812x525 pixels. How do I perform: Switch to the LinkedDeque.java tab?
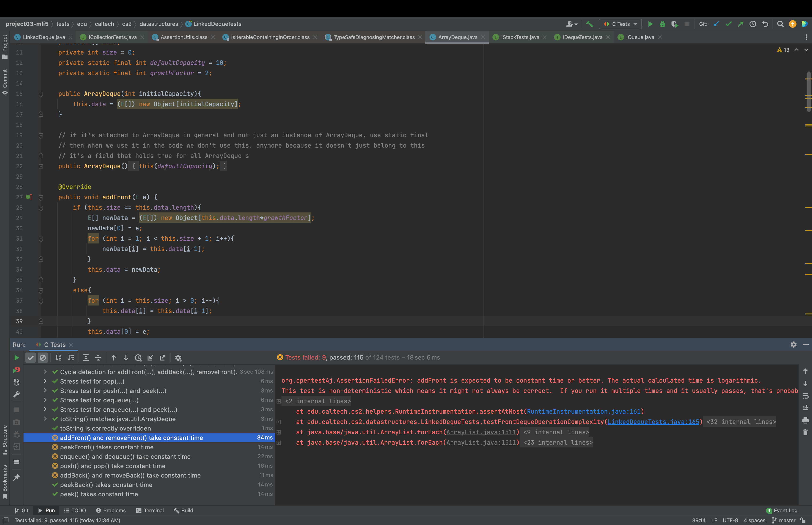44,37
